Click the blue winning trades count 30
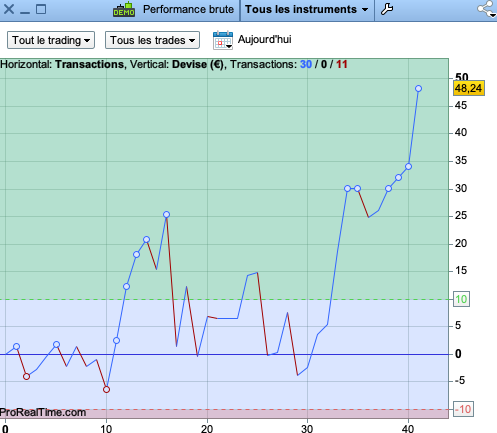 coord(306,64)
